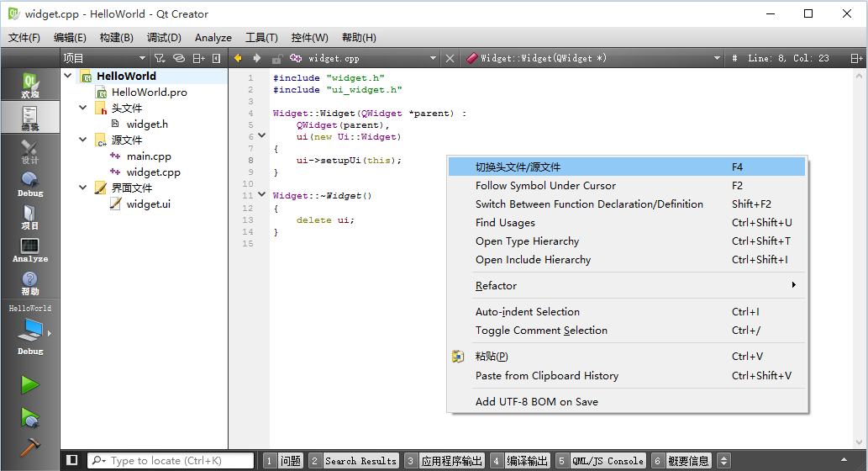This screenshot has width=868, height=471.
Task: Build the project with hammer icon
Action: (x=30, y=447)
